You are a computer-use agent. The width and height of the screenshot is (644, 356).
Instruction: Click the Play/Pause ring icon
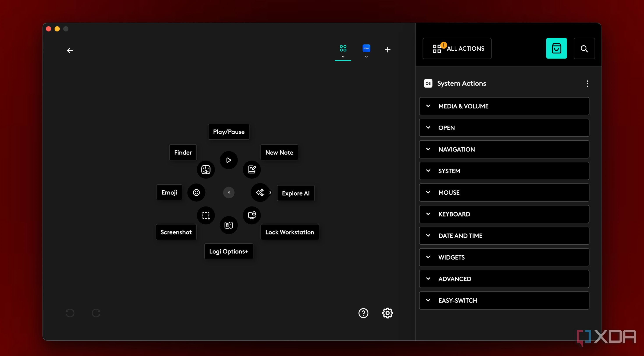[x=228, y=160]
